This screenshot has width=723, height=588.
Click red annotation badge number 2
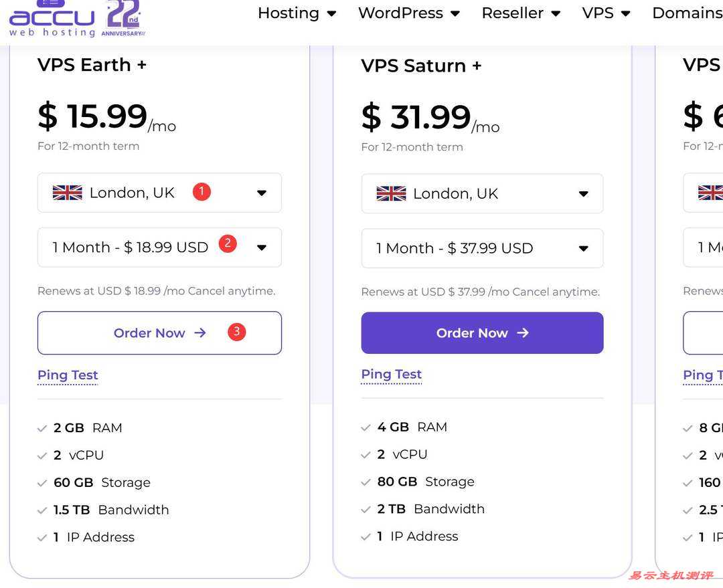(228, 243)
